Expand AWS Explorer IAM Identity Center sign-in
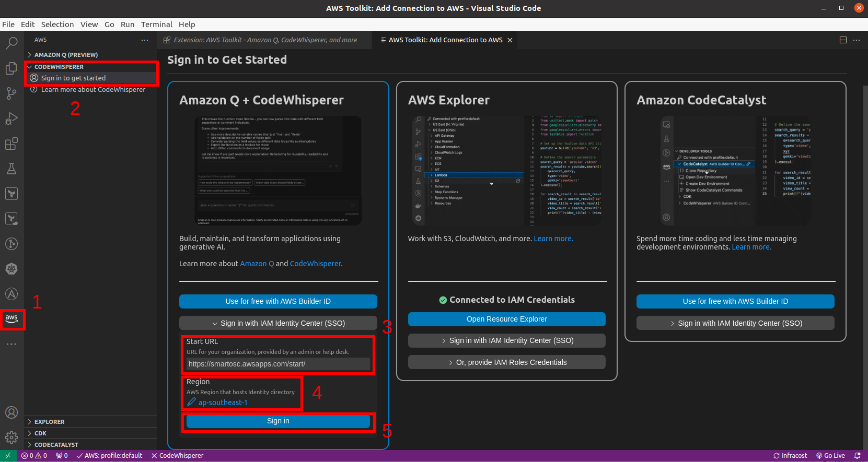The height and width of the screenshot is (462, 868). [507, 340]
